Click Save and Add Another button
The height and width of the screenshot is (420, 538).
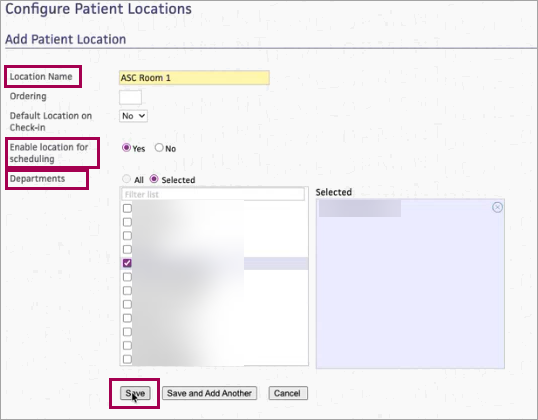(x=209, y=393)
